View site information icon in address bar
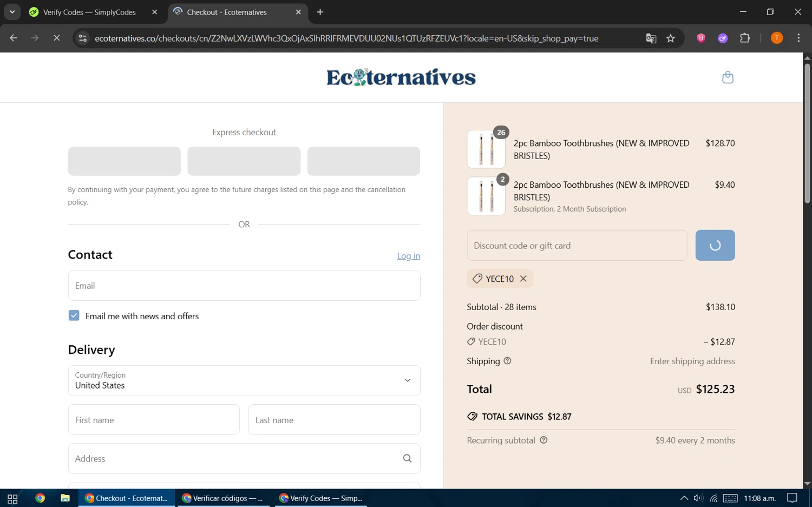Image resolution: width=812 pixels, height=507 pixels. (82, 38)
